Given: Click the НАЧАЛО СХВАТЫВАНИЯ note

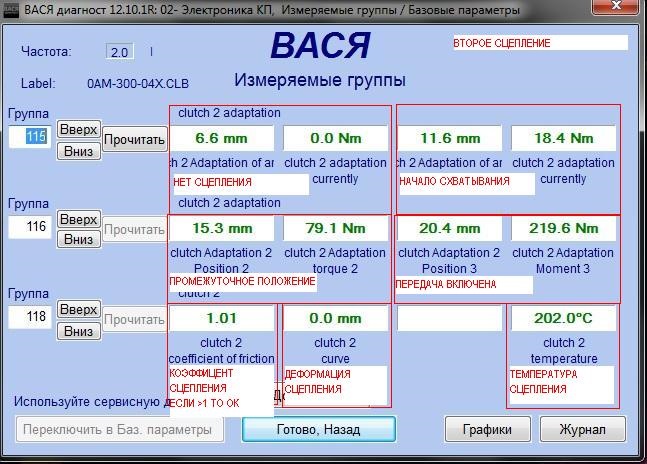Looking at the screenshot, I should (x=454, y=181).
